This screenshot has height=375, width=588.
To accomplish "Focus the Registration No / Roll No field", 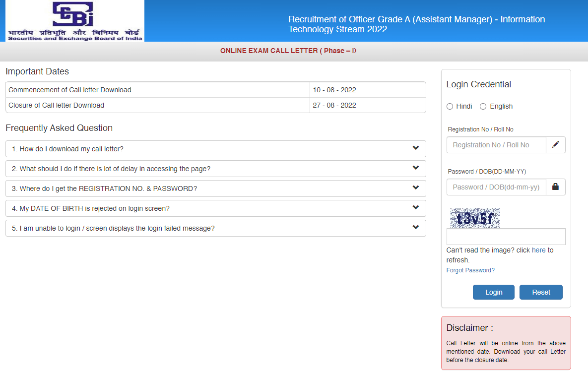I will pyautogui.click(x=496, y=145).
